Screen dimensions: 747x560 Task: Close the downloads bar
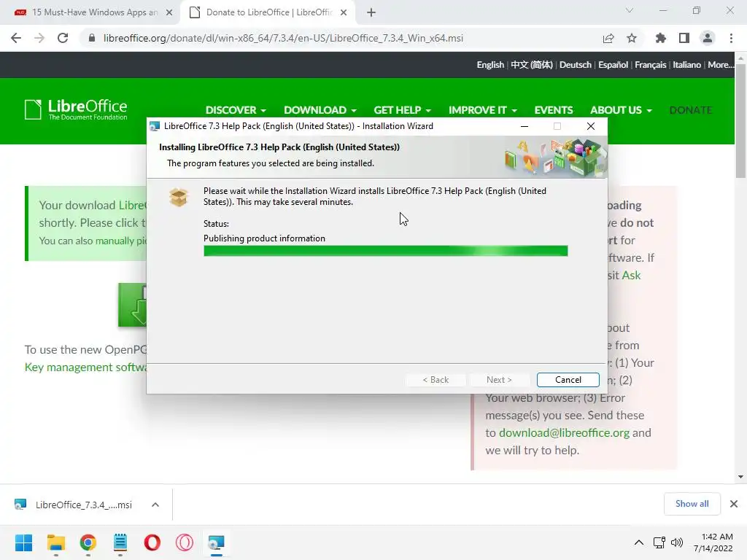coord(734,504)
